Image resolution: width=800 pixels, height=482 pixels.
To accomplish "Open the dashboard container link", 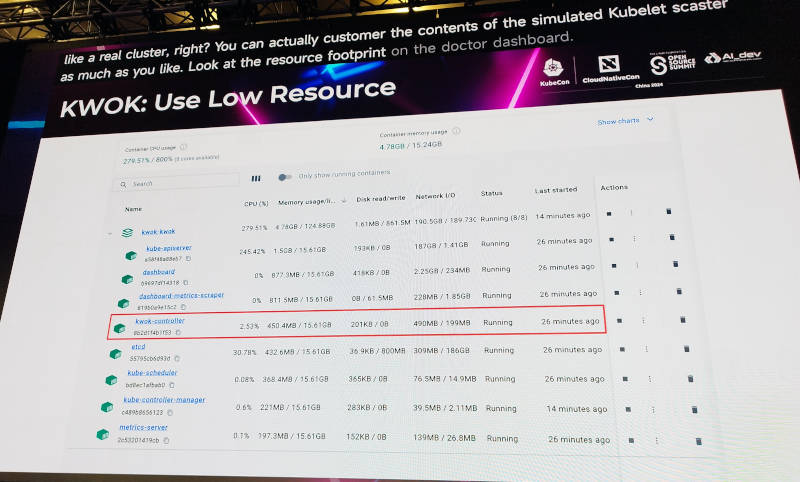I will click(159, 272).
